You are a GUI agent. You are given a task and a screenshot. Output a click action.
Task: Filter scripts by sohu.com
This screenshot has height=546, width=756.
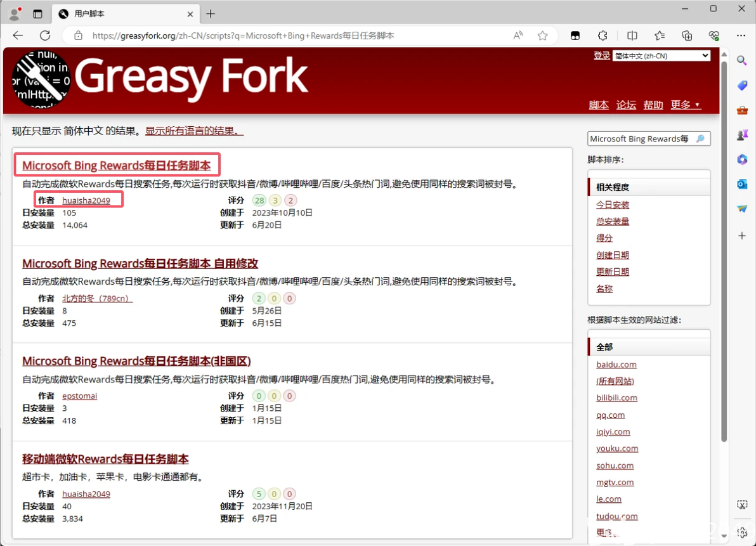tap(615, 465)
